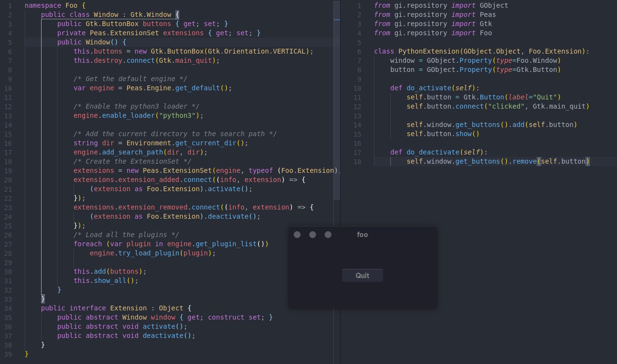Click the 'foreach' keyword
617x364 pixels.
pyautogui.click(x=87, y=244)
